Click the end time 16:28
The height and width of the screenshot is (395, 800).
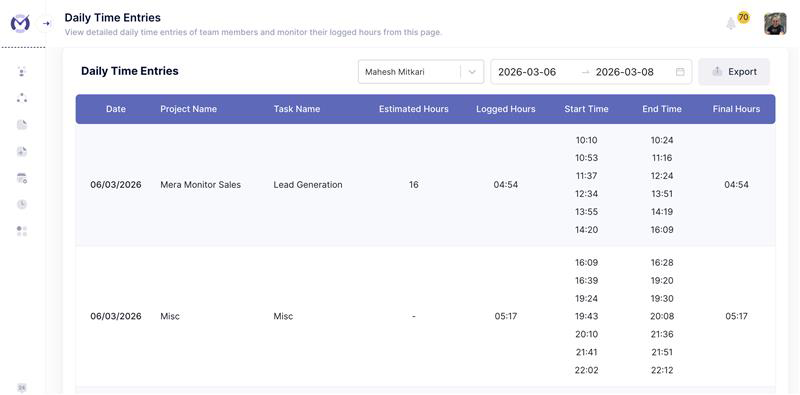pos(662,262)
